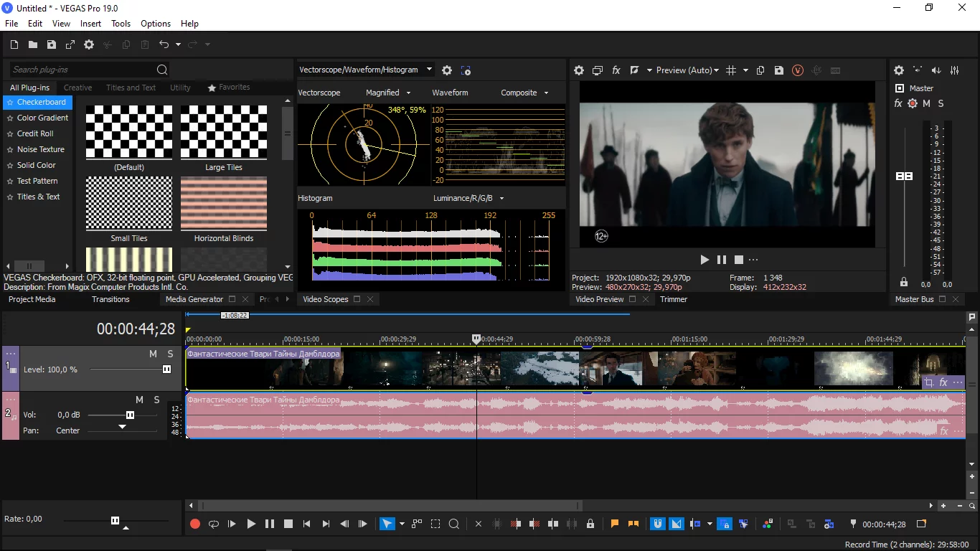Click the playback Rate slider

(x=115, y=520)
